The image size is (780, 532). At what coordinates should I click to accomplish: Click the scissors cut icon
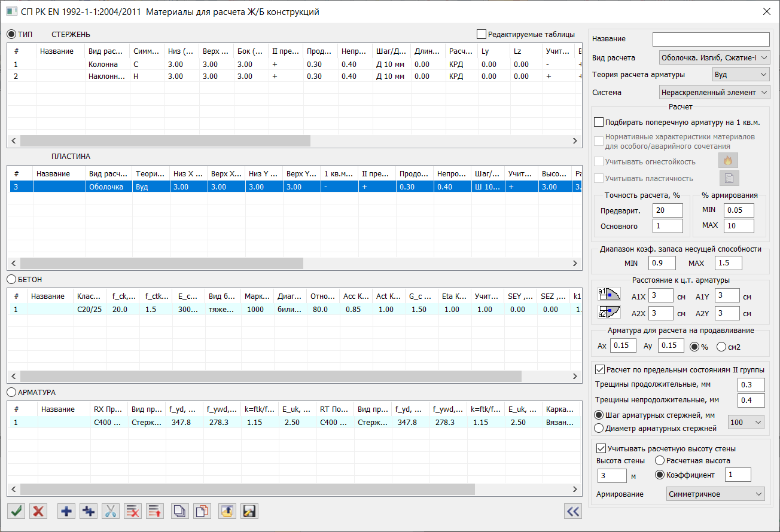pyautogui.click(x=111, y=511)
